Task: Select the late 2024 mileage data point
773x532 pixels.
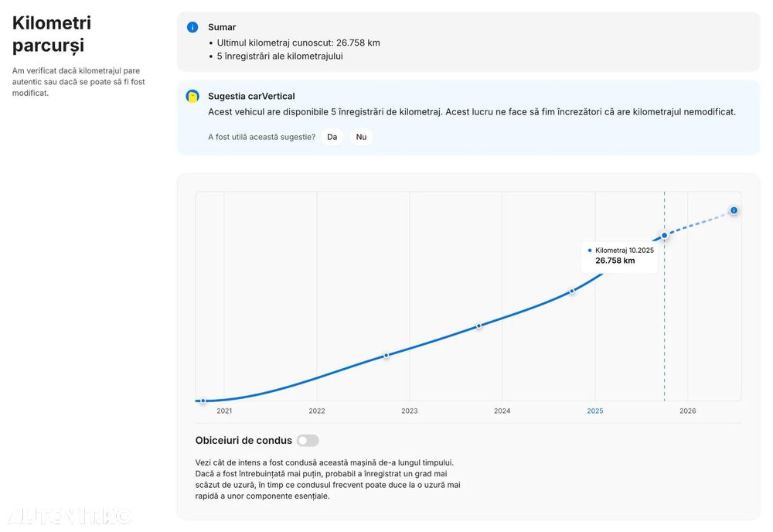Action: (572, 292)
